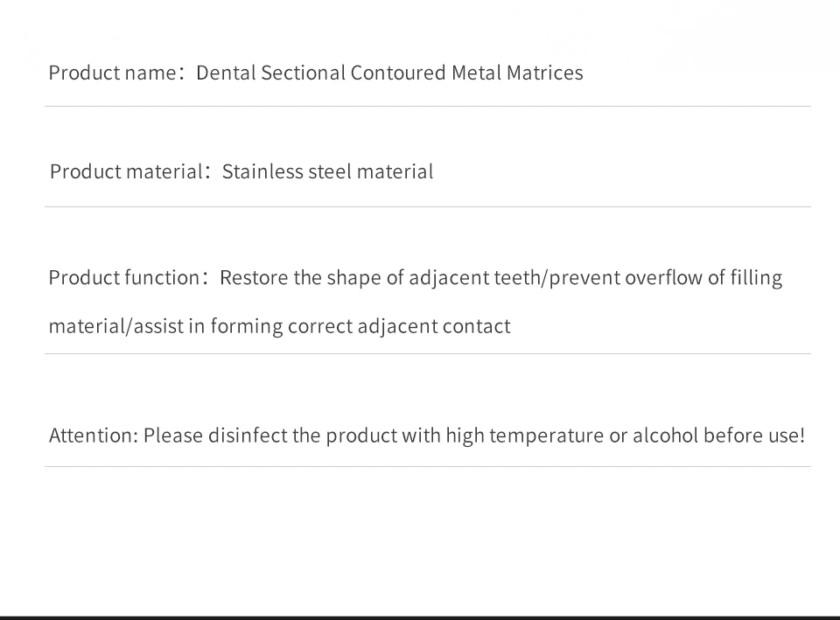Click the "before use!" text
The width and height of the screenshot is (840, 620).
(754, 435)
